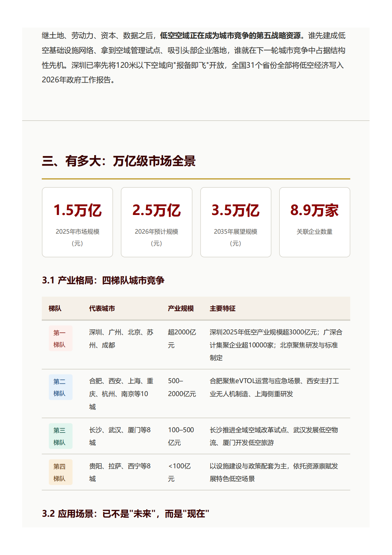The image size is (392, 555).
Task: Click the 500–2000亿元 scale cell
Action: (x=182, y=387)
